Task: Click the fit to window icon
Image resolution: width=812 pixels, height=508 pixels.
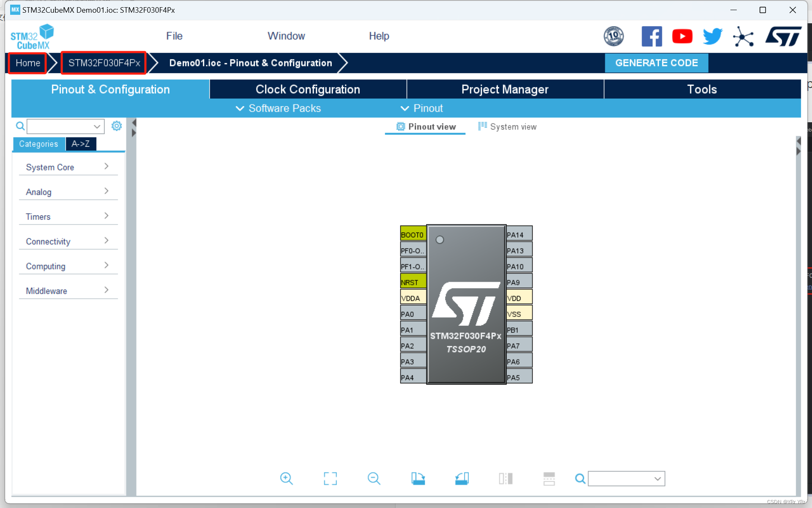Action: (330, 479)
